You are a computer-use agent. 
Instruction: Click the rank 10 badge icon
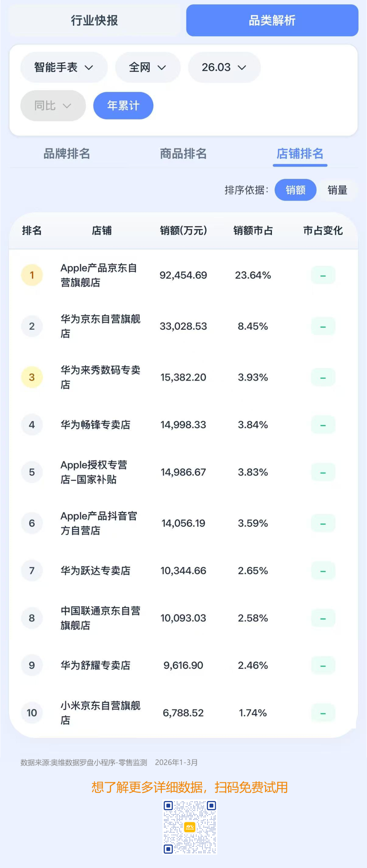click(x=32, y=713)
